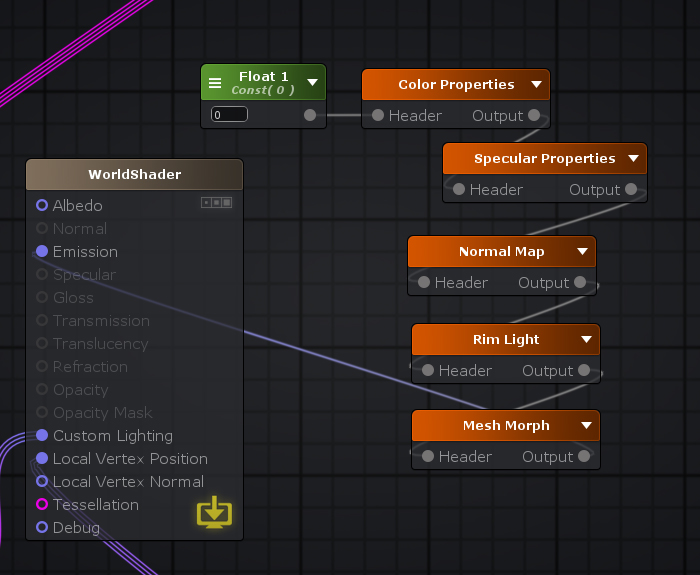Viewport: 700px width, 575px height.
Task: Click the Transmission label in WorldShader
Action: point(101,321)
